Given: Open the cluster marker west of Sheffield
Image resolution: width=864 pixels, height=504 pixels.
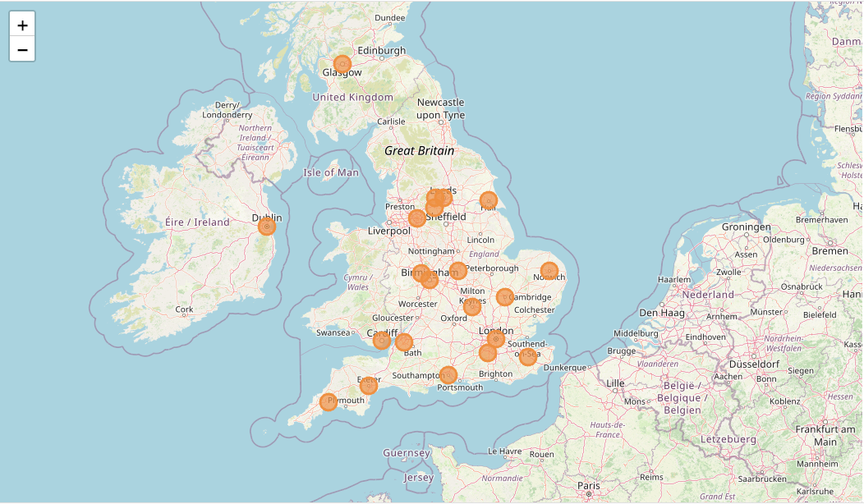Looking at the screenshot, I should pyautogui.click(x=416, y=216).
